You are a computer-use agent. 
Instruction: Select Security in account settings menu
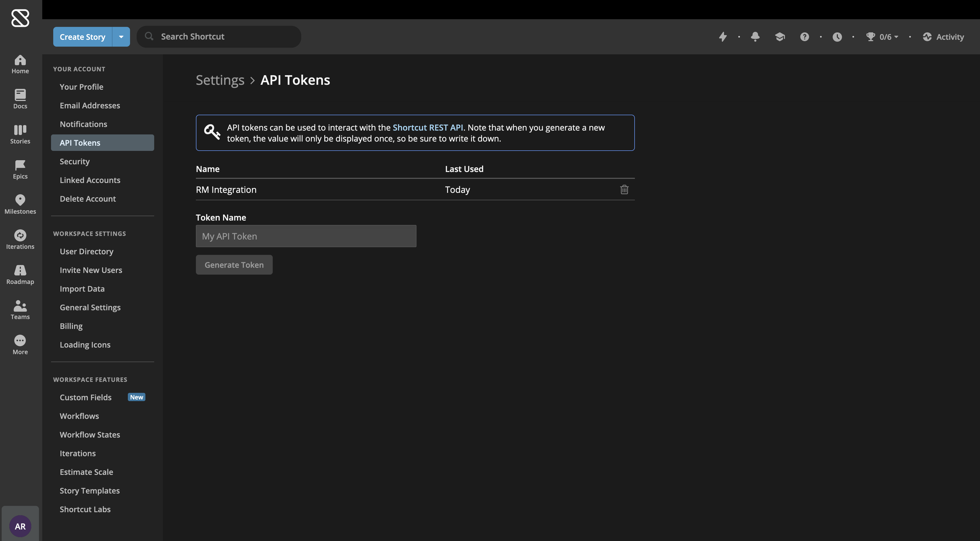coord(75,161)
